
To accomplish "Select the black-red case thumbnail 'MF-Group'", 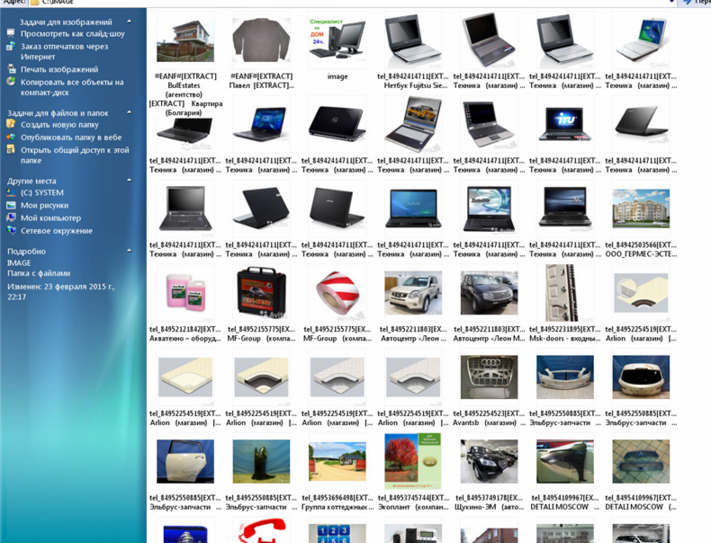I will pos(261,292).
